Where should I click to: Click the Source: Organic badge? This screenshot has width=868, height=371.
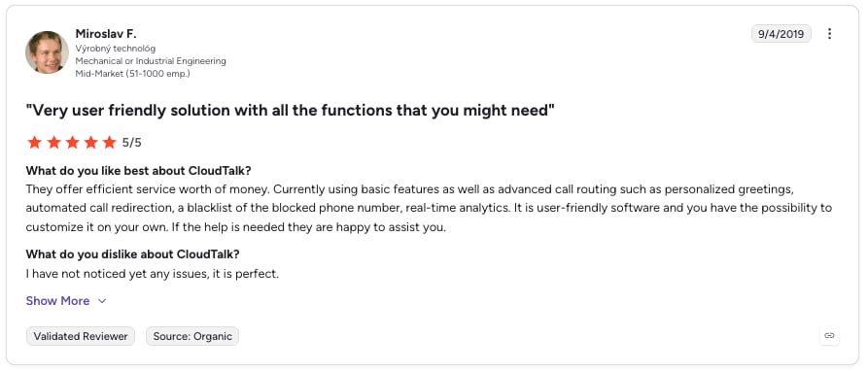(192, 336)
